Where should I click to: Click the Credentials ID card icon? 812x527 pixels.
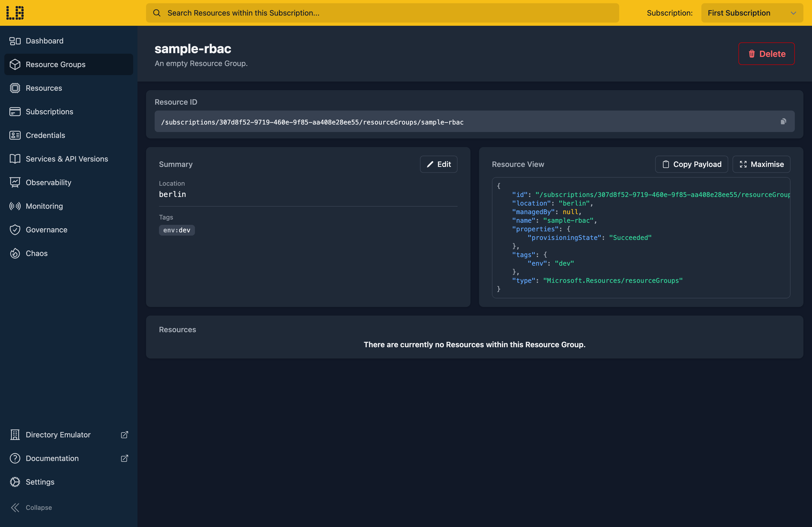pos(15,135)
